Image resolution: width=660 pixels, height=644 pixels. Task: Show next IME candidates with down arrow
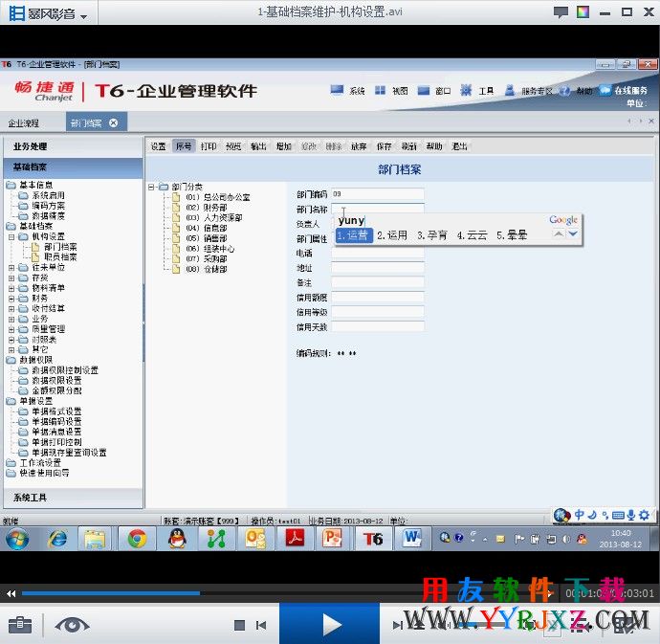tap(573, 233)
